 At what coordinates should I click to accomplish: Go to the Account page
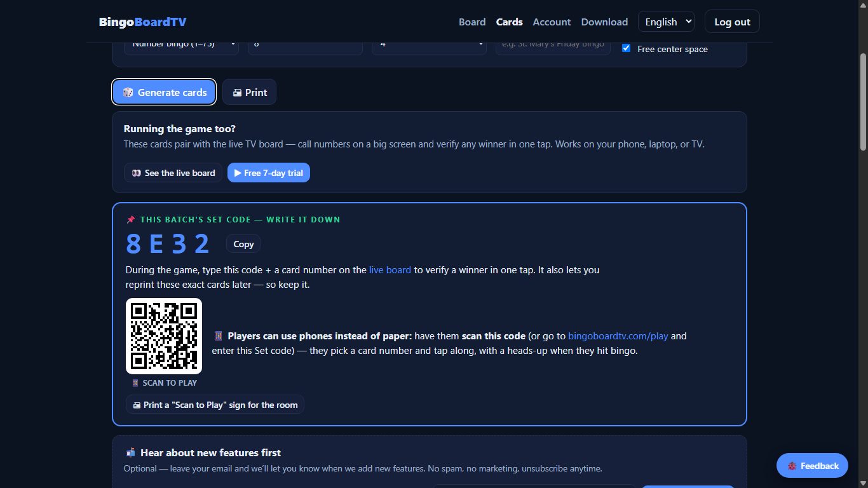[552, 22]
